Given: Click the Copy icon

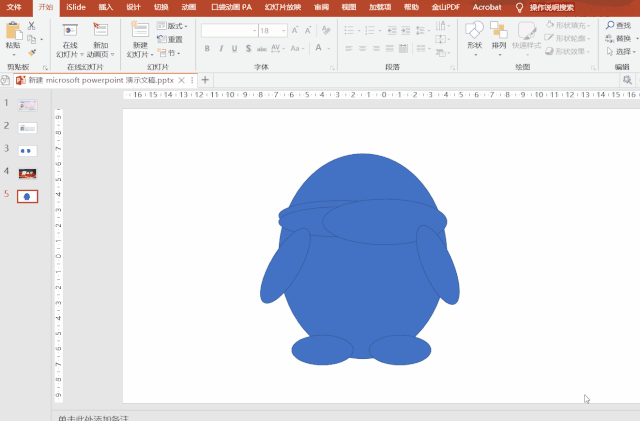Looking at the screenshot, I should point(32,40).
